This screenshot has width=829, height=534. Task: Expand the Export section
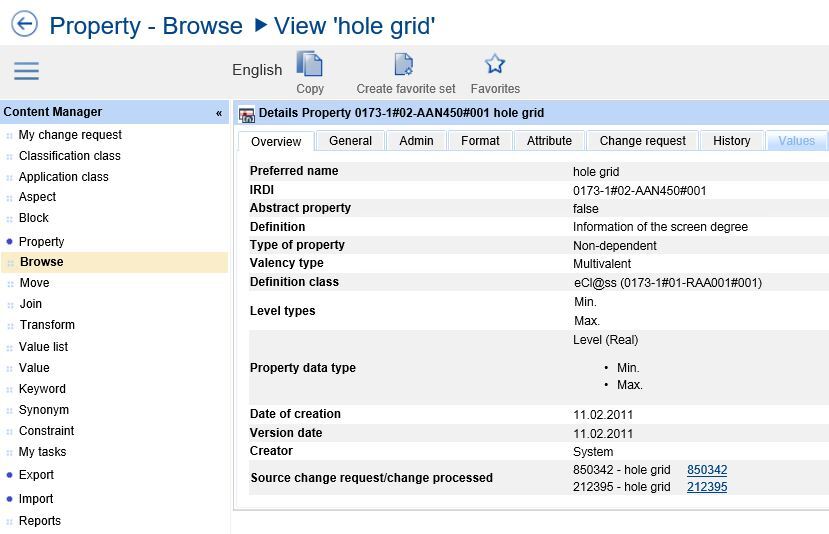tap(10, 475)
